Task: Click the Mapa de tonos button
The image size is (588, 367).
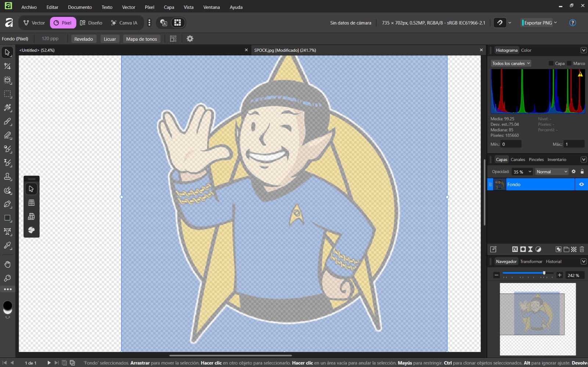Action: (141, 39)
